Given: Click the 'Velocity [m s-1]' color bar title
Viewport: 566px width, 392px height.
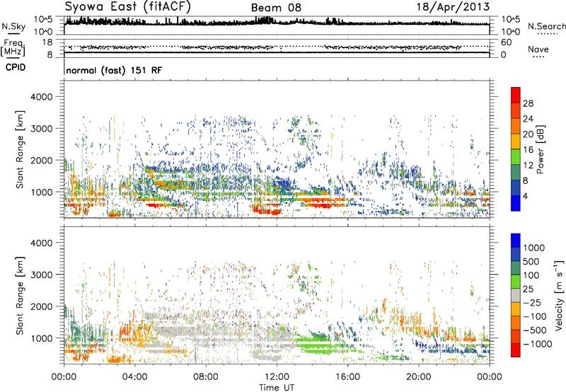Looking at the screenshot, I should coord(559,295).
